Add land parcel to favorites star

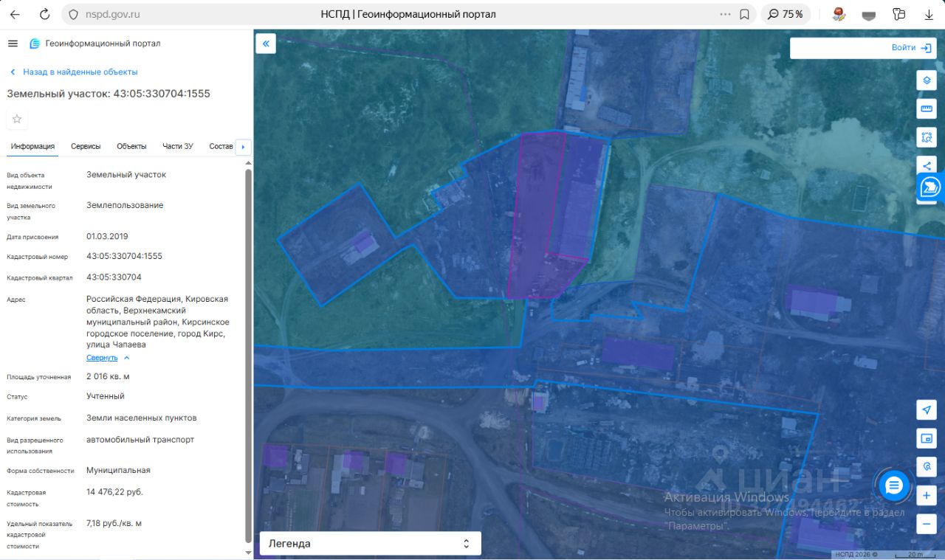coord(17,119)
